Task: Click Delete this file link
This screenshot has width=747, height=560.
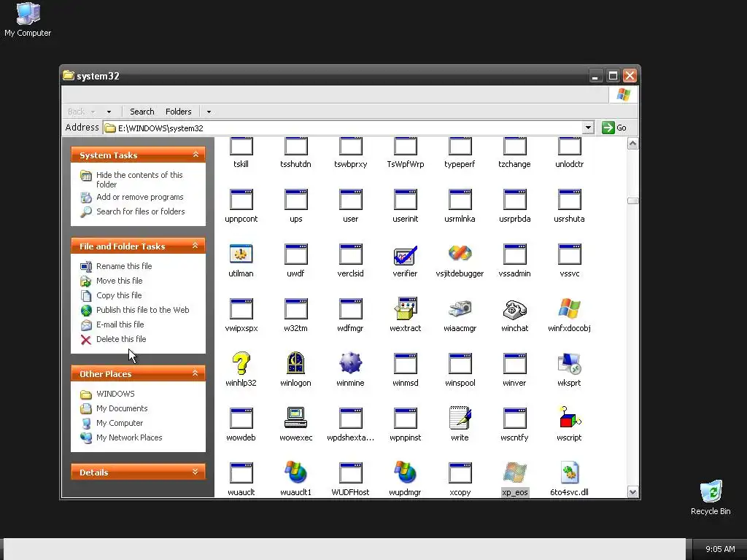Action: click(121, 339)
